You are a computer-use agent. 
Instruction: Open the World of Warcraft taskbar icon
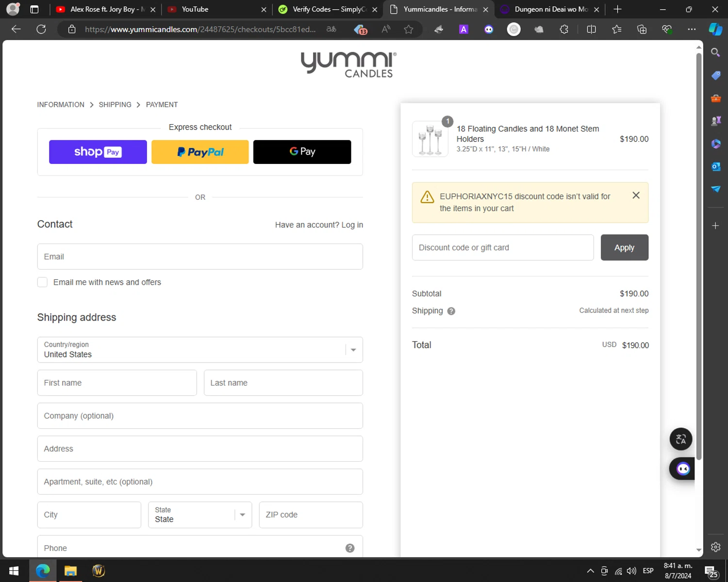pos(99,571)
